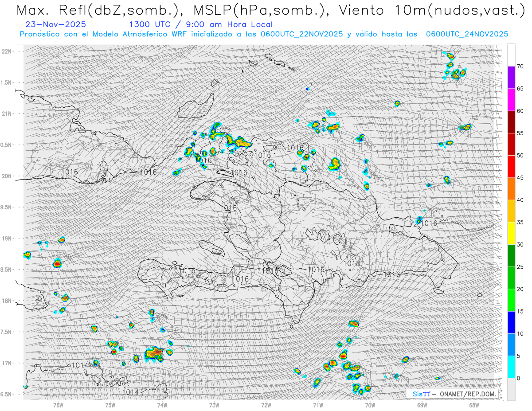
Task: Select the '50' color scale label
Action: click(x=520, y=156)
